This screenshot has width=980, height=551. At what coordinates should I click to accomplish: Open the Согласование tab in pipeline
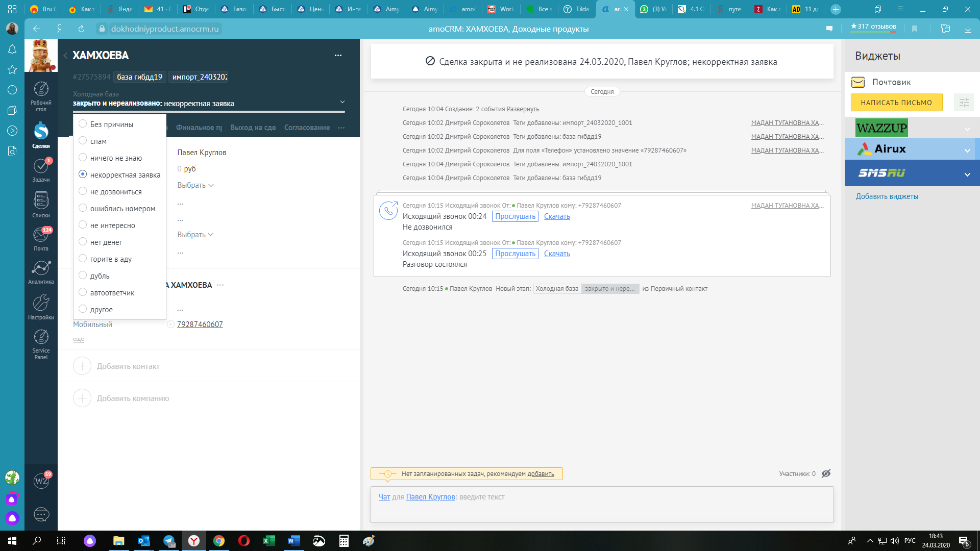click(x=306, y=127)
